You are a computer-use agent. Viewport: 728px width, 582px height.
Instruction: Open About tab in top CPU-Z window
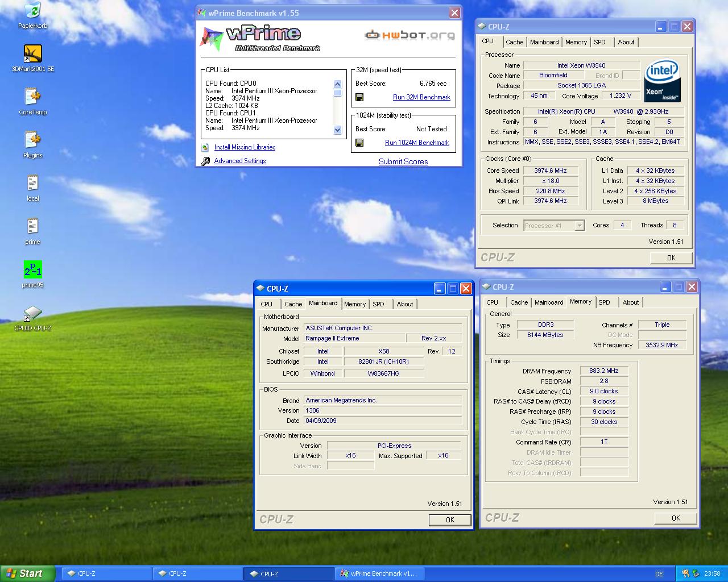coord(626,42)
